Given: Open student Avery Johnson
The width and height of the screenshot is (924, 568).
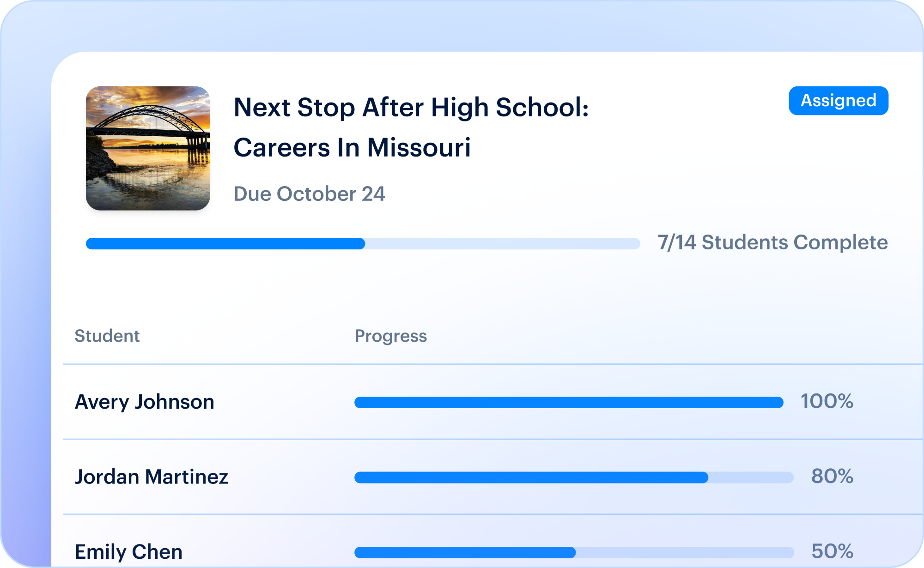Looking at the screenshot, I should tap(145, 402).
